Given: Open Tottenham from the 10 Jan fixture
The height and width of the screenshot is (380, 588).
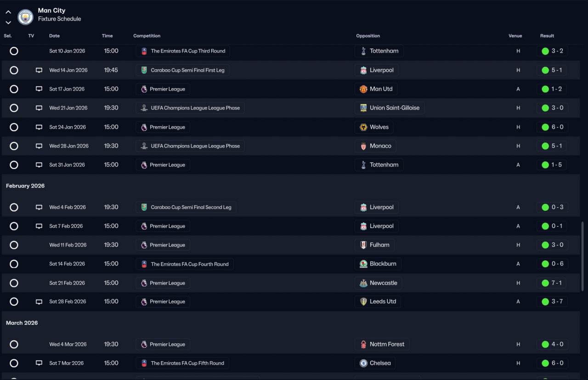Looking at the screenshot, I should point(379,51).
